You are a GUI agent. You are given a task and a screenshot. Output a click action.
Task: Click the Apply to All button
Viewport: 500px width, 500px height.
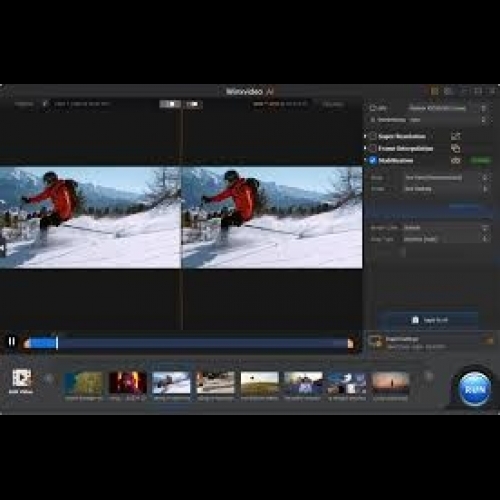pyautogui.click(x=429, y=320)
